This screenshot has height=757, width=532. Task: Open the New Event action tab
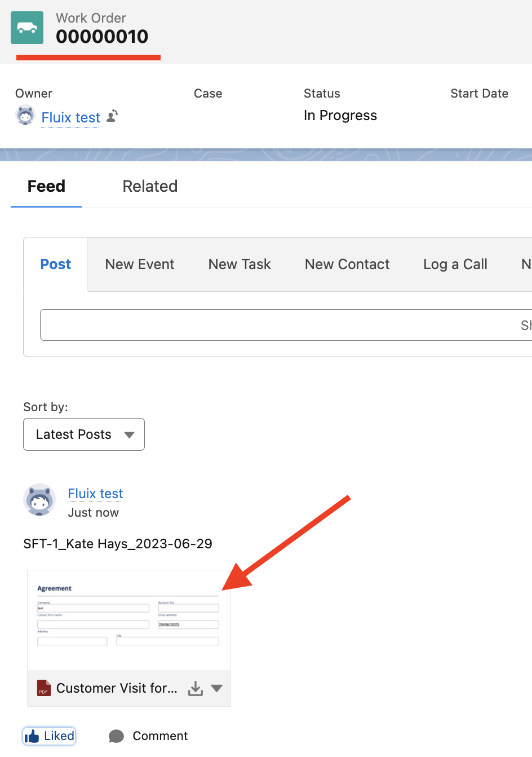140,264
